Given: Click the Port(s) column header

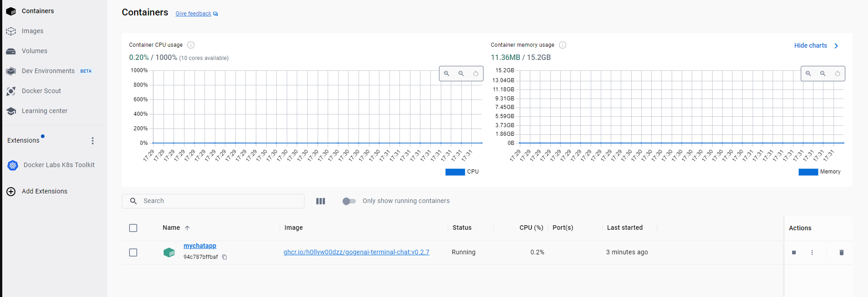Looking at the screenshot, I should tap(563, 228).
